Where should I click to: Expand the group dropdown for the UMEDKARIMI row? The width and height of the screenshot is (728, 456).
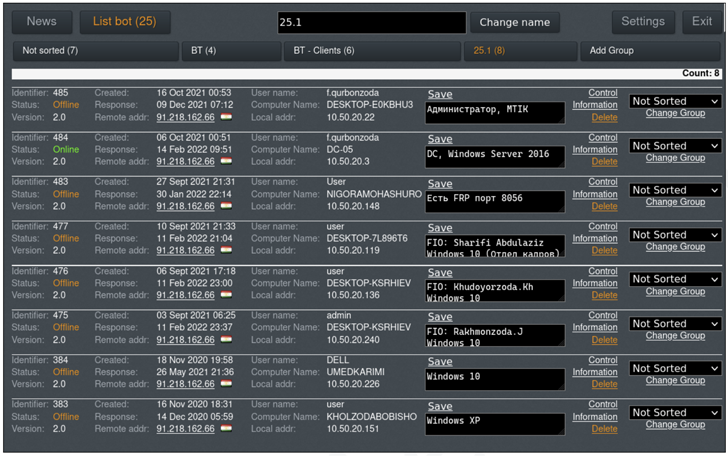pos(675,369)
